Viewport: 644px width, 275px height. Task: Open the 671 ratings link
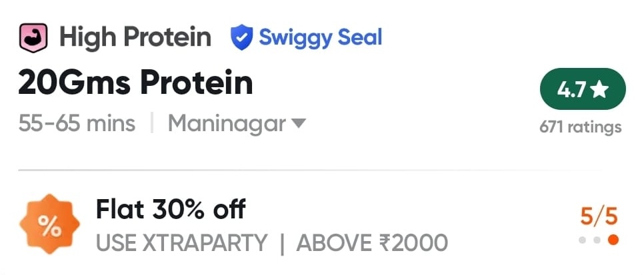[580, 127]
